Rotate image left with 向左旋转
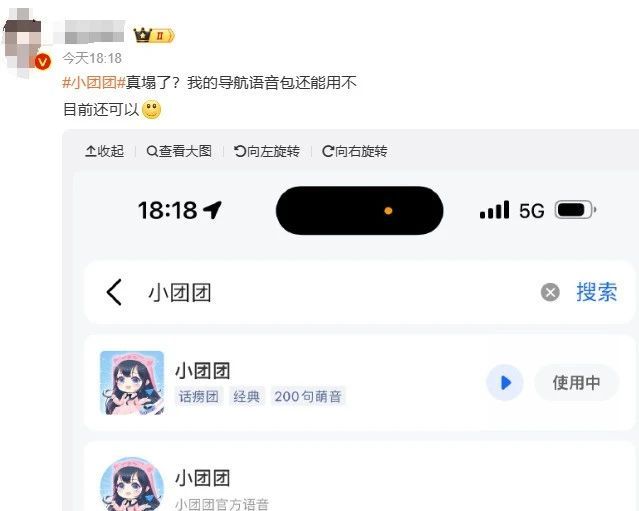This screenshot has width=639, height=511. 267,151
